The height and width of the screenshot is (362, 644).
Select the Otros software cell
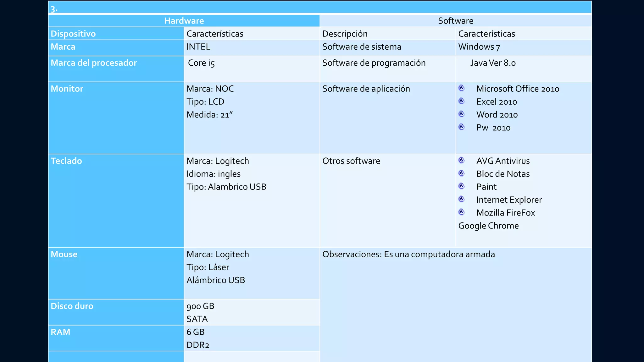tap(388, 200)
